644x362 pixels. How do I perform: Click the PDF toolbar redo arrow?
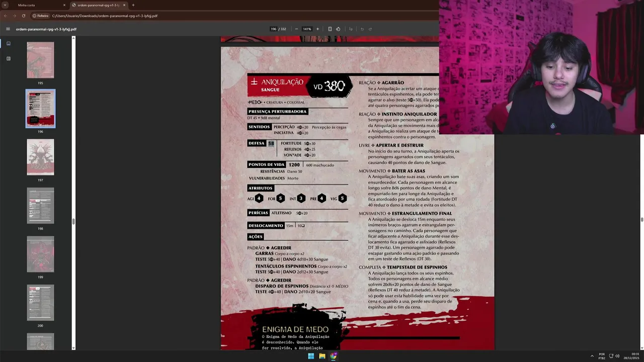(370, 29)
